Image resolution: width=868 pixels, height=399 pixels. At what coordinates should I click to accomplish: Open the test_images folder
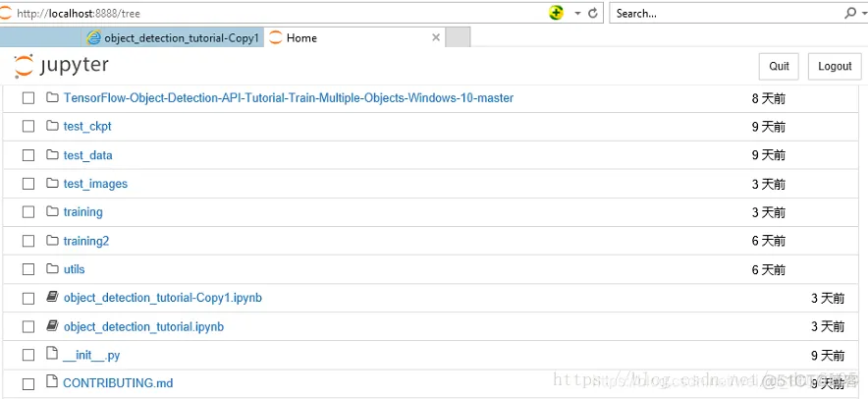pos(95,184)
